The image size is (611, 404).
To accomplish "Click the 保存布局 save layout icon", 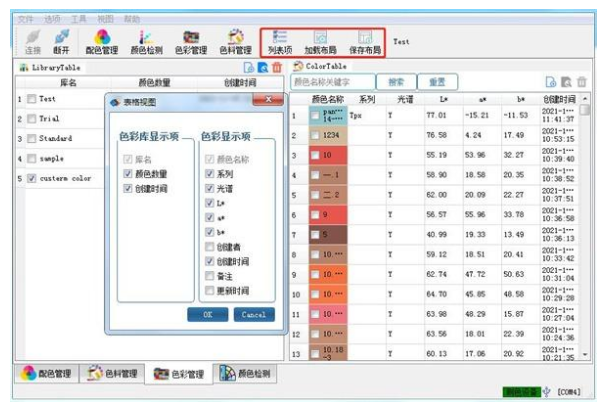I will pyautogui.click(x=365, y=42).
